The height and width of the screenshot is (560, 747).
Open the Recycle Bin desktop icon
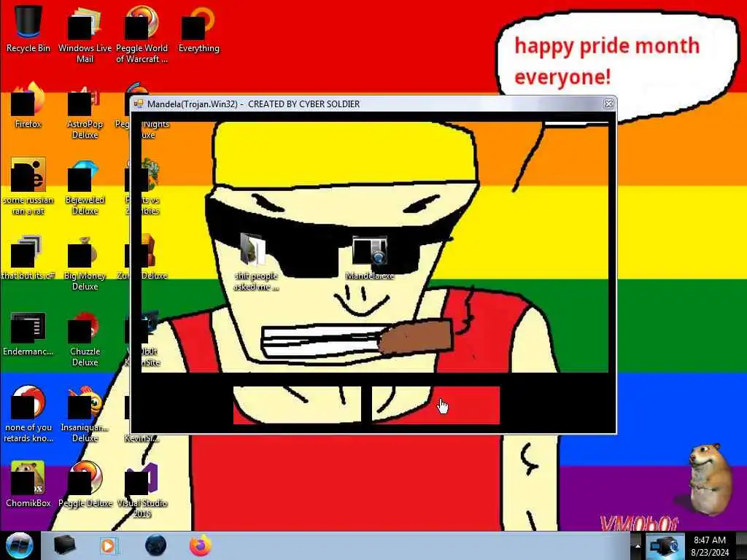(28, 28)
